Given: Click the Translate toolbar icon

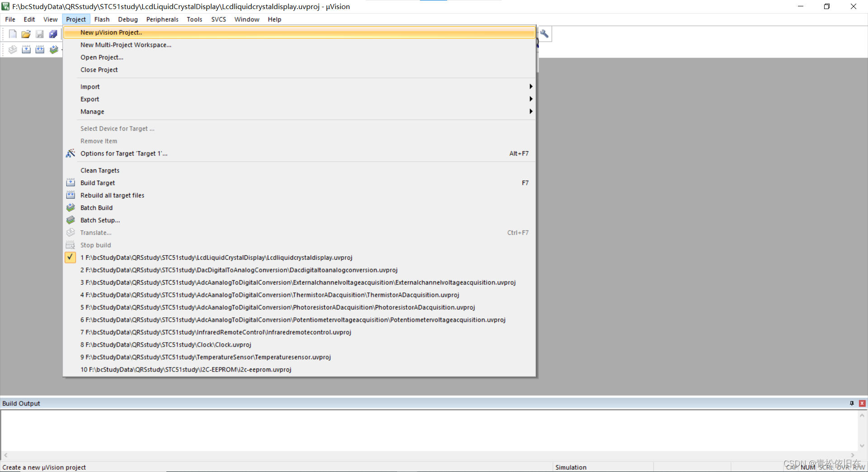Looking at the screenshot, I should 13,49.
